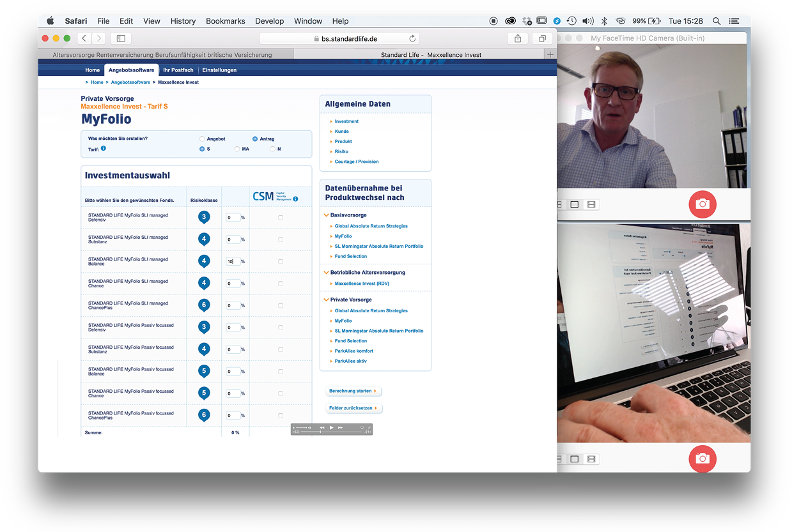Open the Investment link under Allgemeine Daten
The height and width of the screenshot is (532, 792).
(x=346, y=121)
